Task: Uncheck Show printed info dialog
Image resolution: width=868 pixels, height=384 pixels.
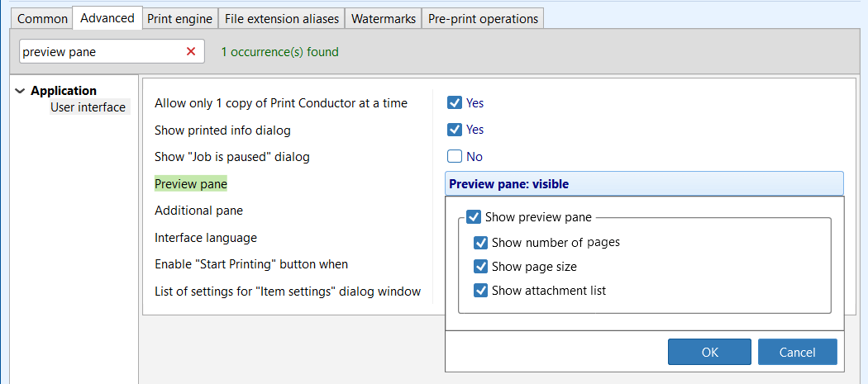Action: point(454,130)
